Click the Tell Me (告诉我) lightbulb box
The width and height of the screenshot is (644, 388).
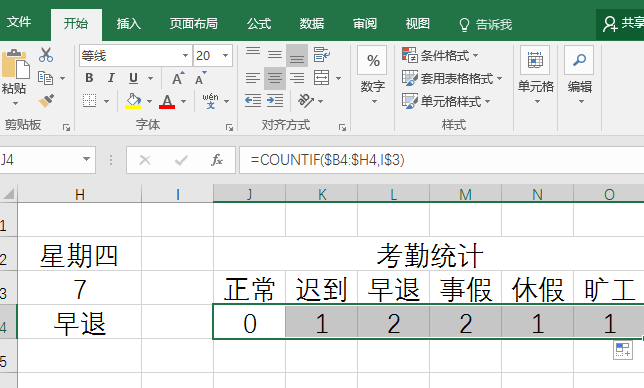[x=485, y=25]
